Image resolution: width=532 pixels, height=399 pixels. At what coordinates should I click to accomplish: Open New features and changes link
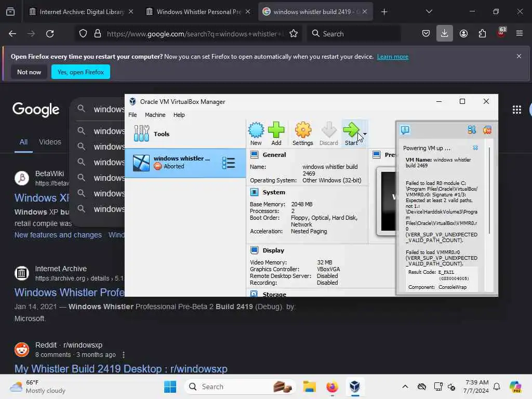click(x=58, y=235)
